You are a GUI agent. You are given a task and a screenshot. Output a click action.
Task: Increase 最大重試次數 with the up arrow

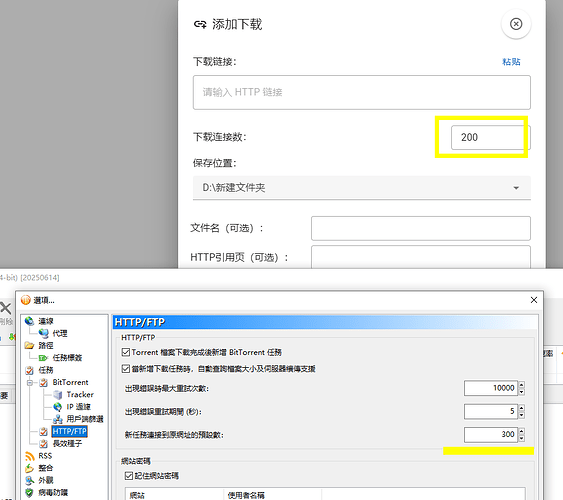521,384
